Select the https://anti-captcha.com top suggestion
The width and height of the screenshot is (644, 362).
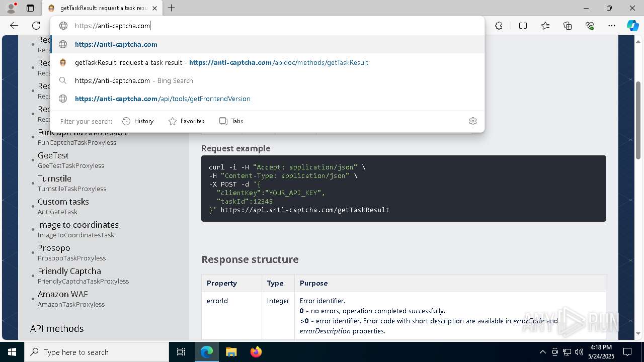267,44
